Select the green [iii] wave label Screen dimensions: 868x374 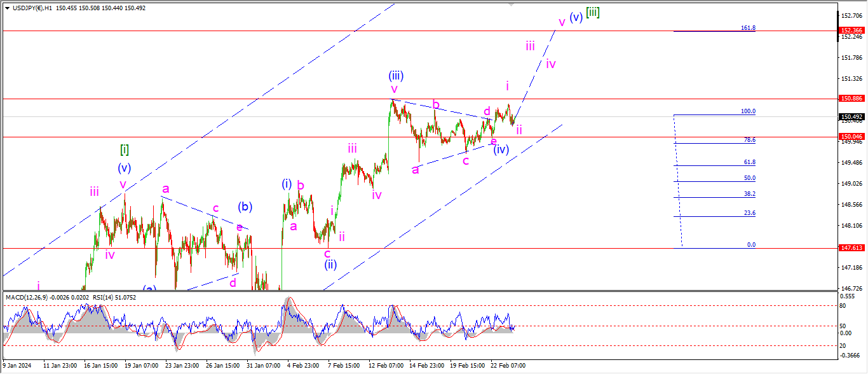[x=592, y=13]
